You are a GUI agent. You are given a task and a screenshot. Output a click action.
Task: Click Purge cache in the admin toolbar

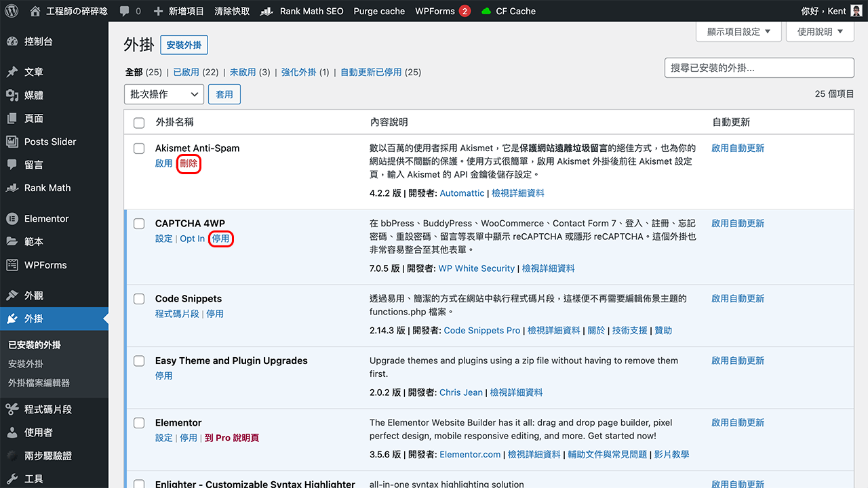(379, 10)
